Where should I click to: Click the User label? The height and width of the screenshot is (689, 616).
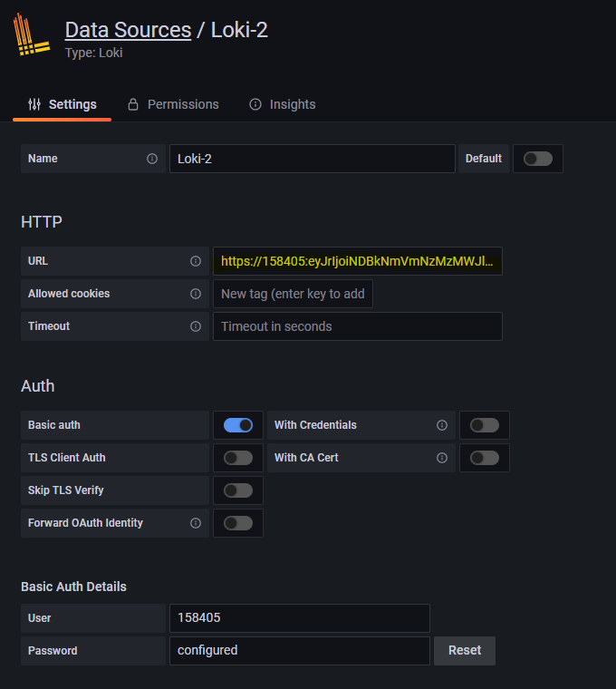[x=40, y=617]
